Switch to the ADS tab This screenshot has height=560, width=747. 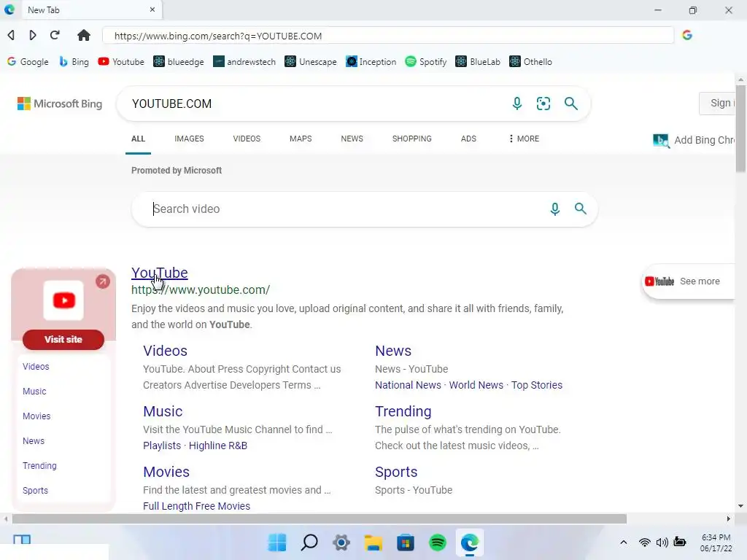click(x=468, y=139)
